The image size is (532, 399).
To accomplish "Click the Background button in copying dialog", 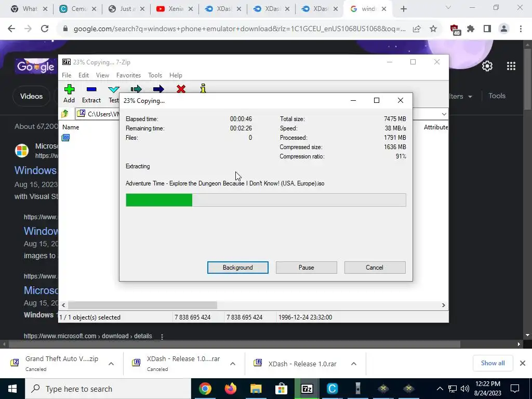I will point(238,268).
